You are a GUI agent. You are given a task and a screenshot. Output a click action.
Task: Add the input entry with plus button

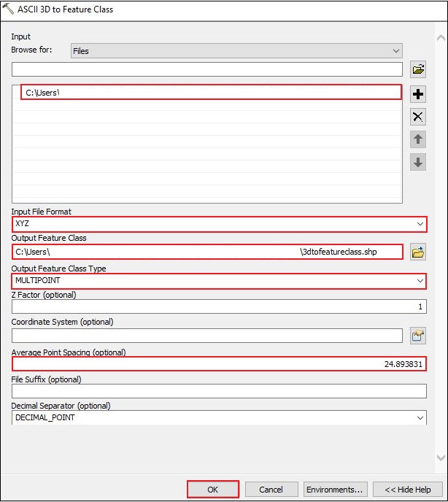coord(418,94)
